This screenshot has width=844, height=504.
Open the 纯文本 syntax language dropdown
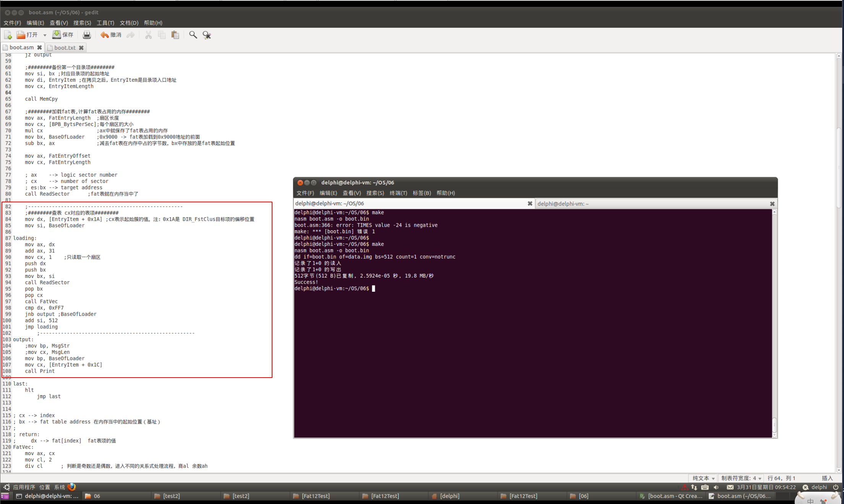703,478
